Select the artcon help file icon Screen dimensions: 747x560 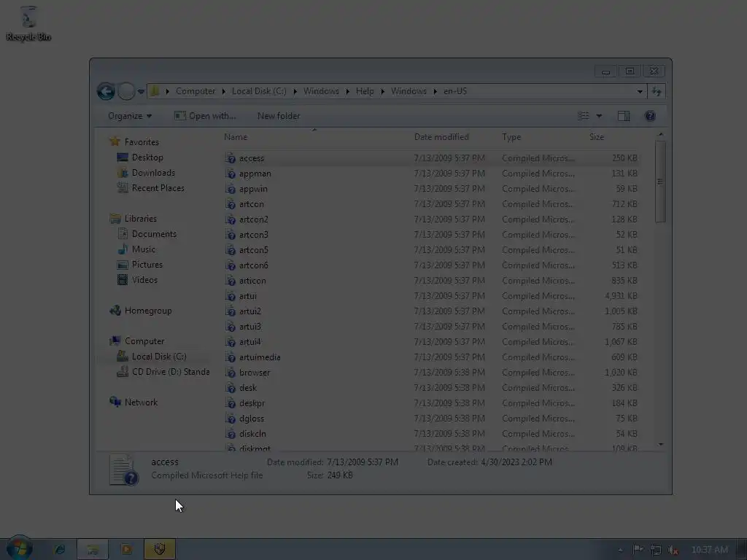[x=231, y=204]
